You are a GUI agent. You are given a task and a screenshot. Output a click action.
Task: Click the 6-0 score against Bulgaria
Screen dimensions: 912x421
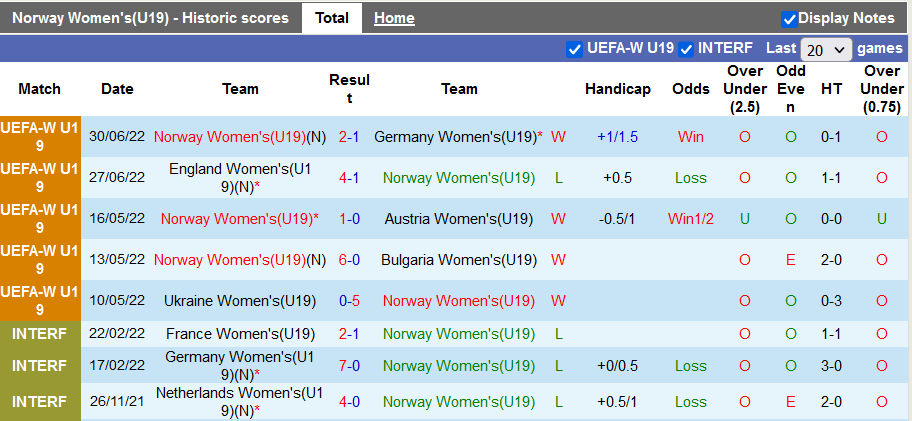point(349,260)
